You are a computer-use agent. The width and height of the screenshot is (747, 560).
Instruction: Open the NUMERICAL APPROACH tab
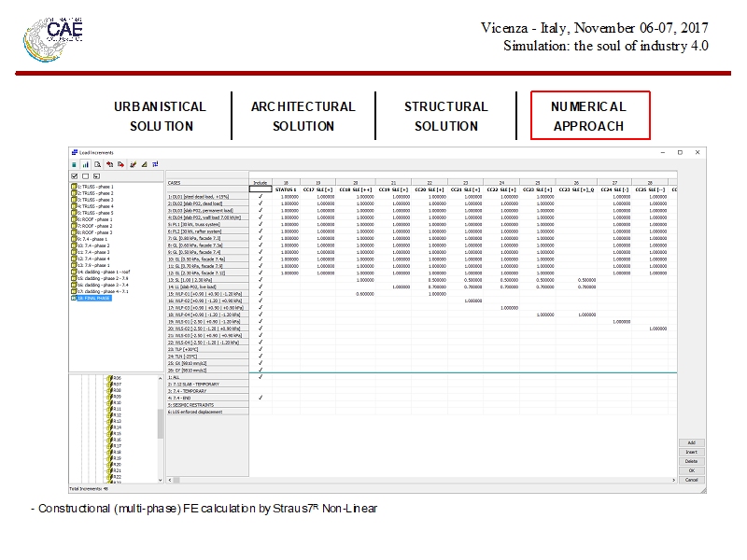pyautogui.click(x=589, y=116)
